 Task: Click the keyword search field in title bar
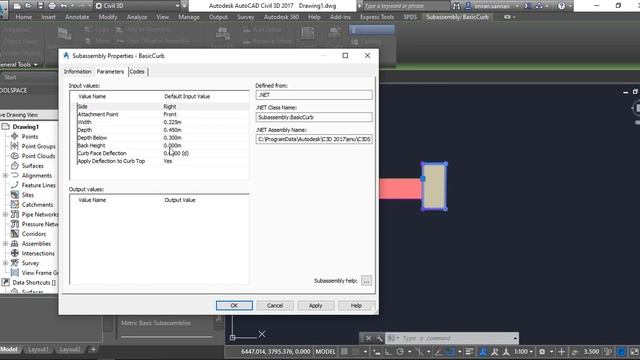pos(406,6)
